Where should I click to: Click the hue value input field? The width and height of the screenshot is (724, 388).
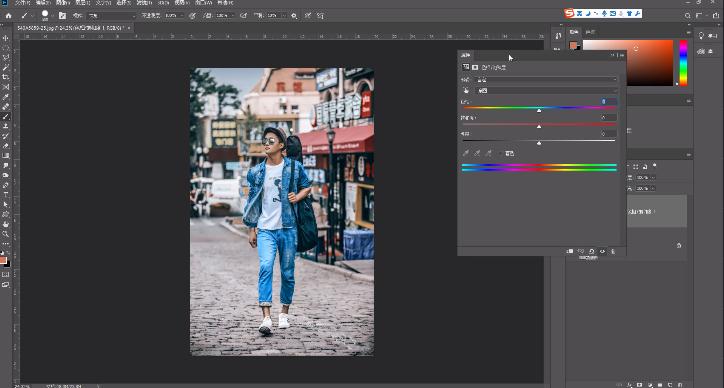point(609,101)
